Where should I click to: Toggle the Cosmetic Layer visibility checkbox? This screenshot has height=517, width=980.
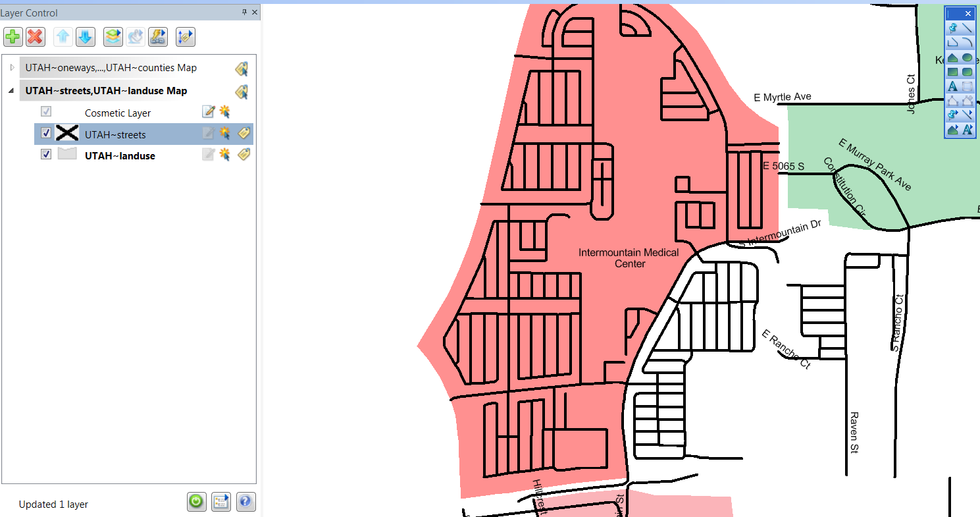(45, 111)
